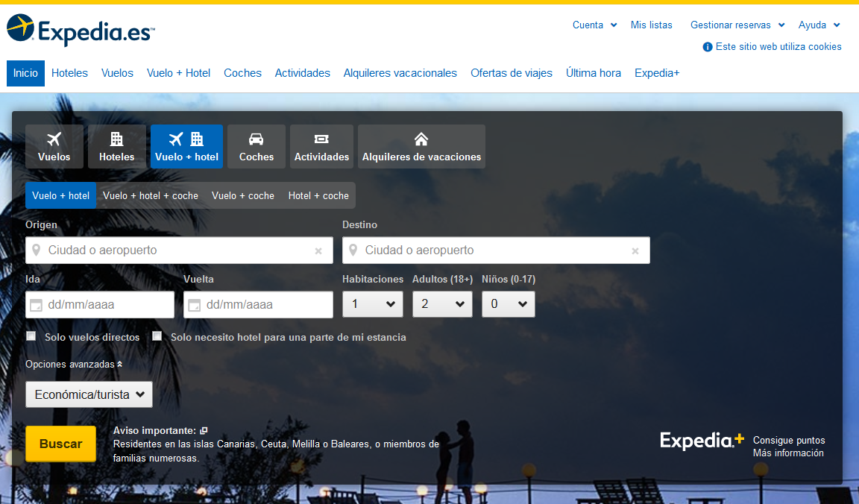Open the Adultos (18+) dropdown

442,304
